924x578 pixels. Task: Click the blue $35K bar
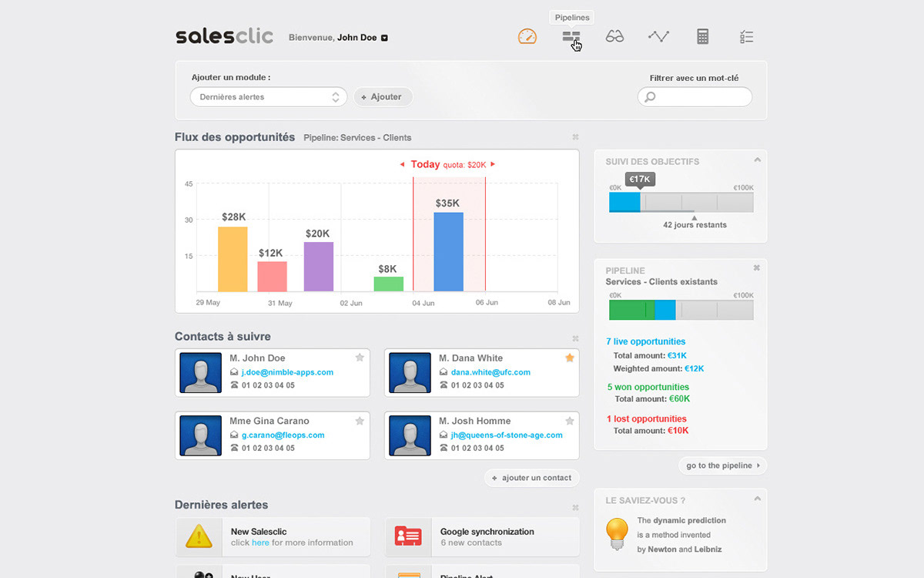[x=448, y=252]
